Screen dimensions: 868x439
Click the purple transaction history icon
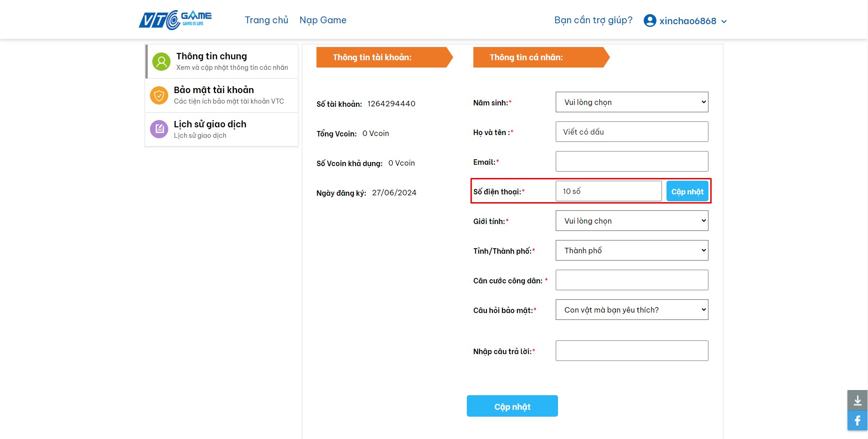point(159,129)
